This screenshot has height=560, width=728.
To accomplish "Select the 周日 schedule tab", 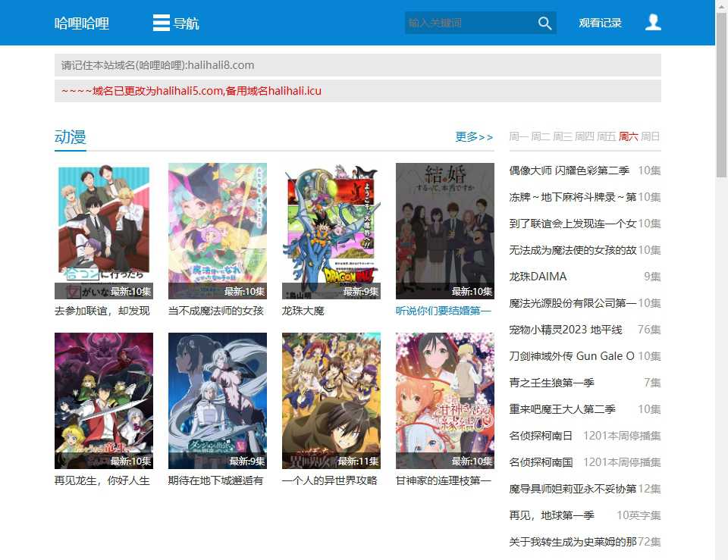I will pyautogui.click(x=650, y=136).
